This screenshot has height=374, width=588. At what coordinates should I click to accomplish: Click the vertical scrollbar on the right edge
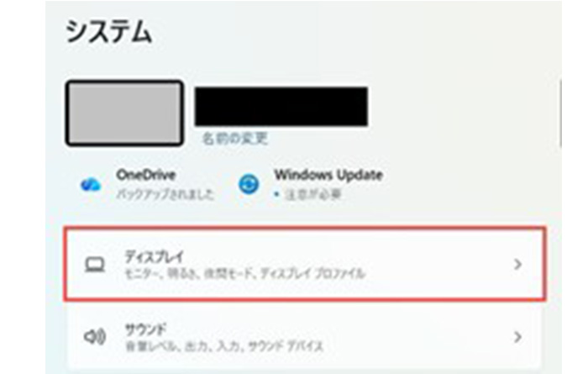(560, 113)
